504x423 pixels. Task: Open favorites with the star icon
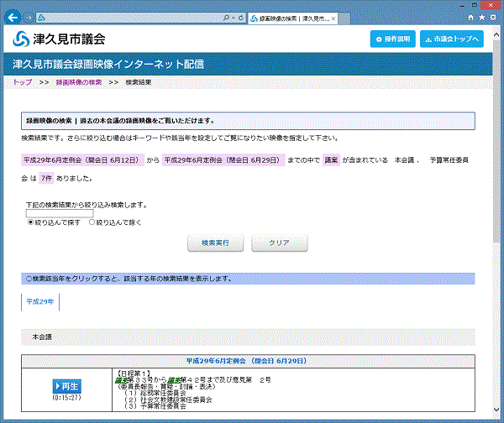coord(482,18)
